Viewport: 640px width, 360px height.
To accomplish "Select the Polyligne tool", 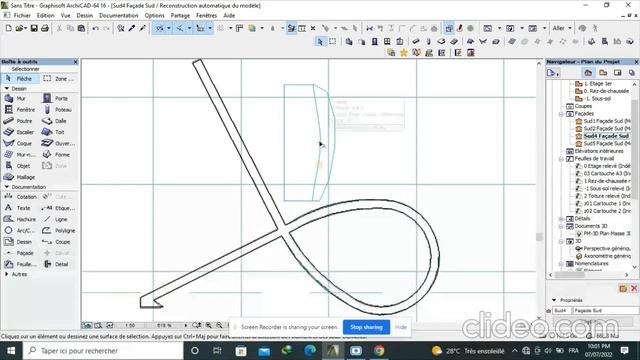I will coord(60,231).
